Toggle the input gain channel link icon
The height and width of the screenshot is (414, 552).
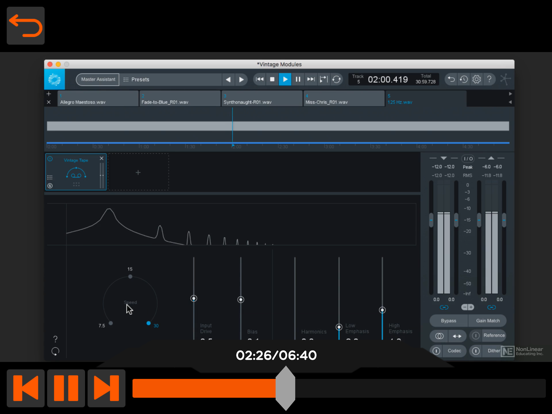[x=444, y=308]
